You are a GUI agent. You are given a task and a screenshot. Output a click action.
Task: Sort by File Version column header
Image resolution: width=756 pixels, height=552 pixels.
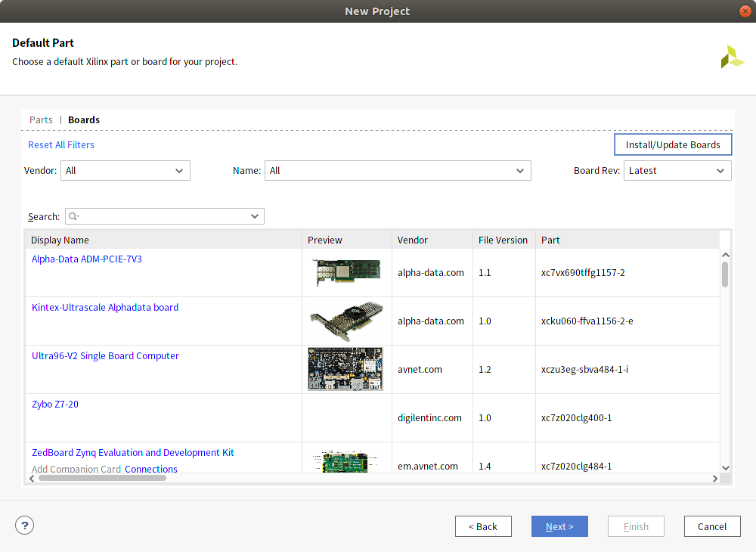click(504, 240)
